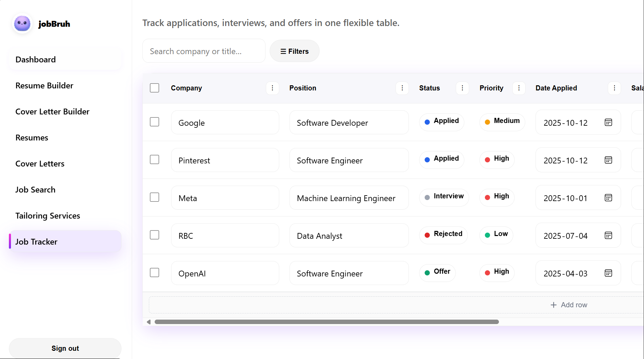This screenshot has height=359, width=644.
Task: Open Google's Applied status selector
Action: [441, 121]
